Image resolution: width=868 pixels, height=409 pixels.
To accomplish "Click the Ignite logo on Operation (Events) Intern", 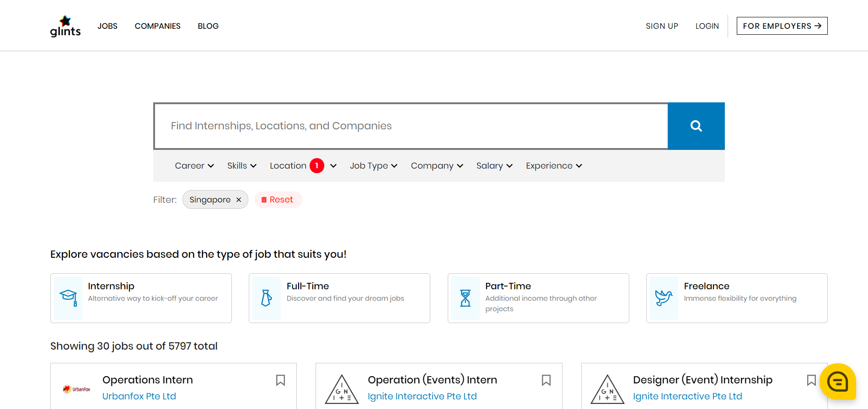I will 342,389.
